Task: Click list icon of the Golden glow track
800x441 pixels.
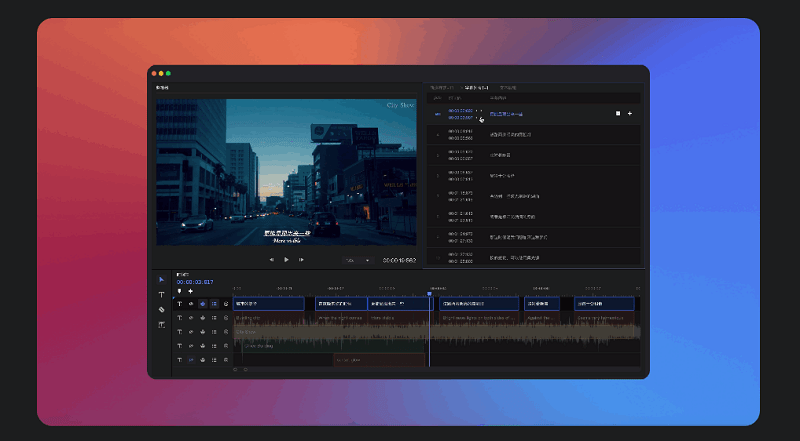Action: tap(214, 360)
